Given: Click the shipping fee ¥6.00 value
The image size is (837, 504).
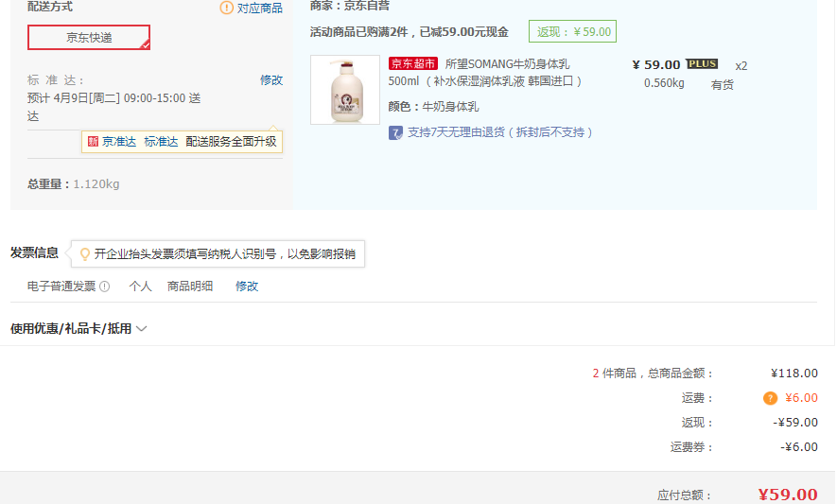Looking at the screenshot, I should click(801, 398).
